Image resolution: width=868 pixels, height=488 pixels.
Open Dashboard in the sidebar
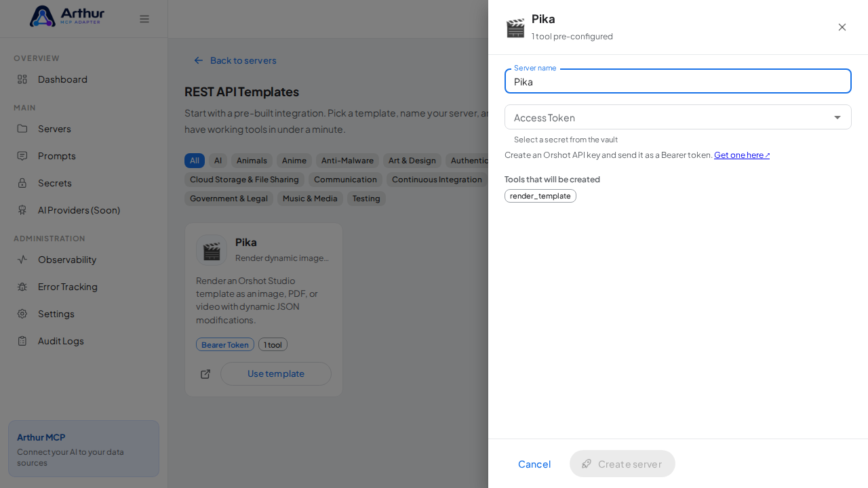(84, 79)
